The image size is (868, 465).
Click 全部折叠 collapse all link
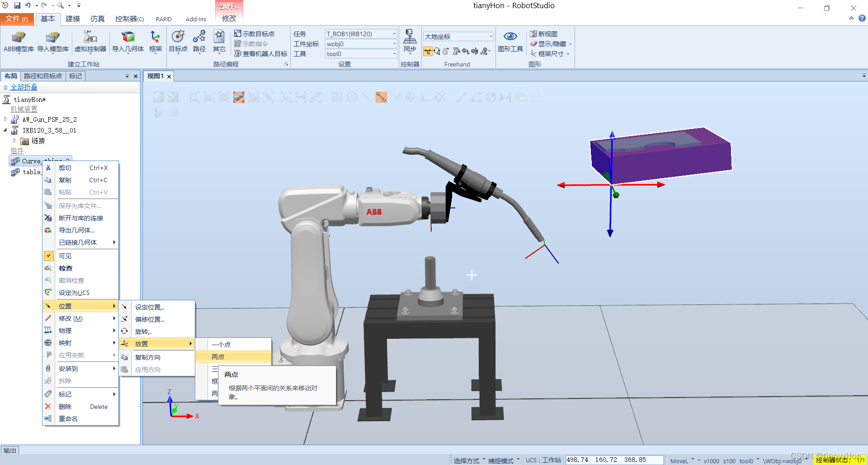pyautogui.click(x=24, y=87)
